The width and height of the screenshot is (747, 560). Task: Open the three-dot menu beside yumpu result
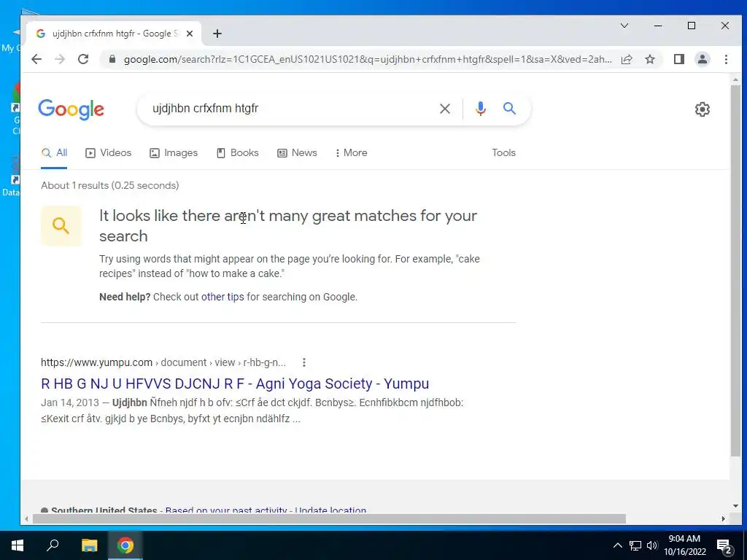(304, 362)
